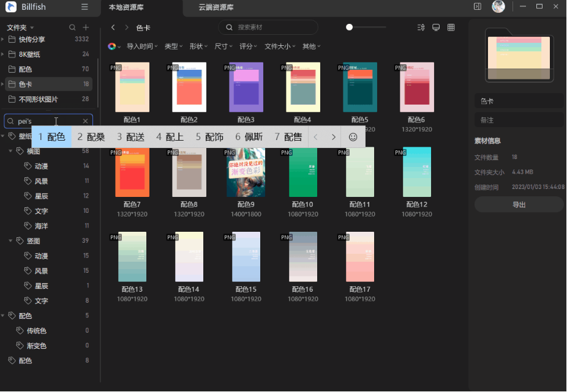
Task: Add a new folder with plus icon
Action: click(86, 28)
